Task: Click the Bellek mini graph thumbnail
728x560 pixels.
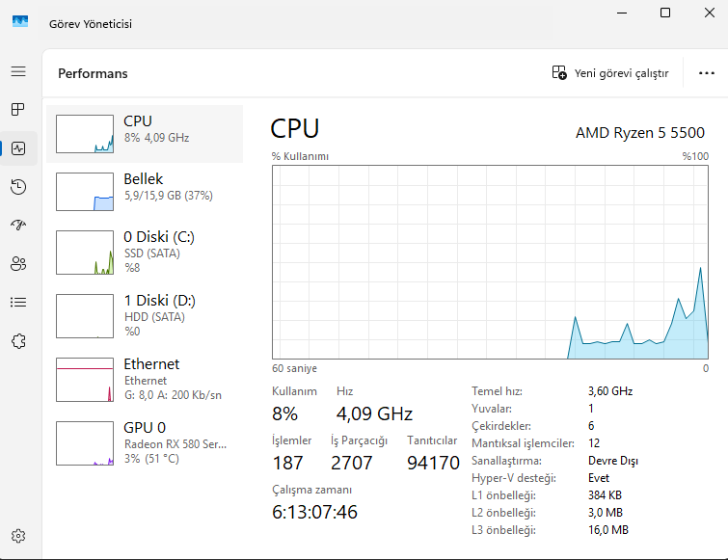Action: 85,192
